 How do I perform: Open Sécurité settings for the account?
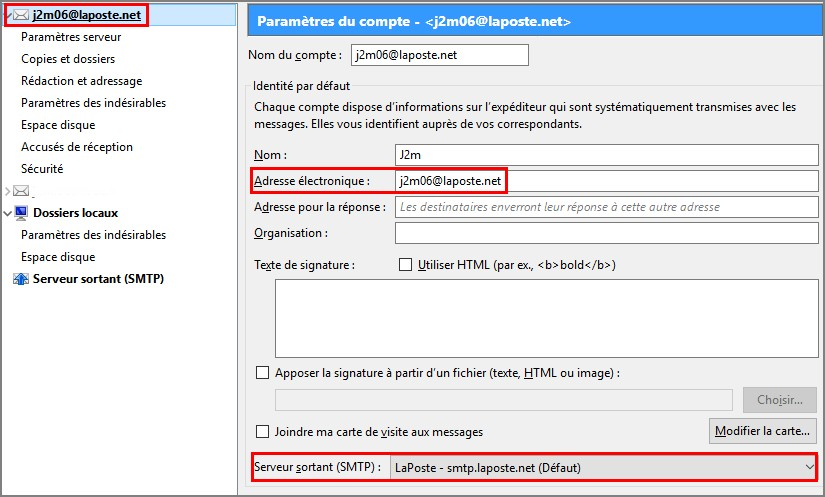(42, 169)
